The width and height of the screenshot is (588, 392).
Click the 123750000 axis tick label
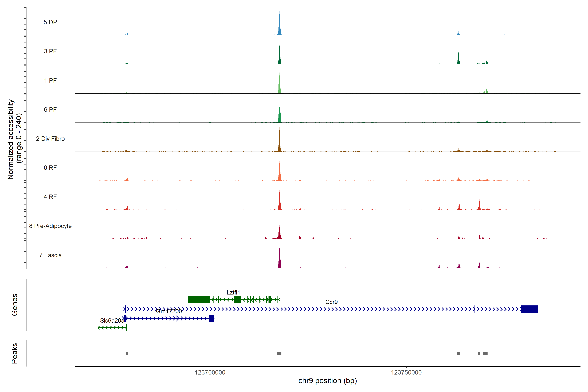point(406,373)
